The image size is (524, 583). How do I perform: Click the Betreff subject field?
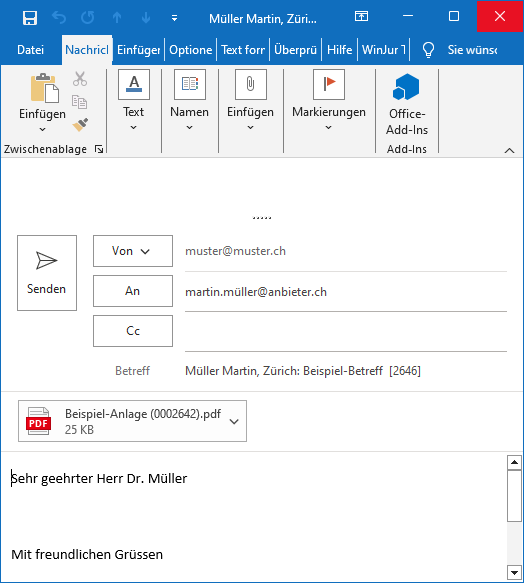point(346,371)
